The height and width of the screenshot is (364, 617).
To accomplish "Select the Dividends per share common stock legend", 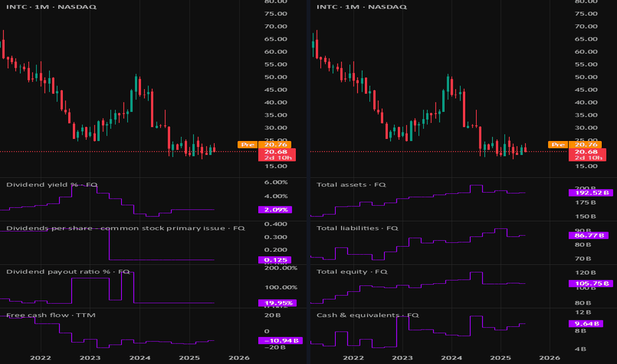I will coord(126,228).
